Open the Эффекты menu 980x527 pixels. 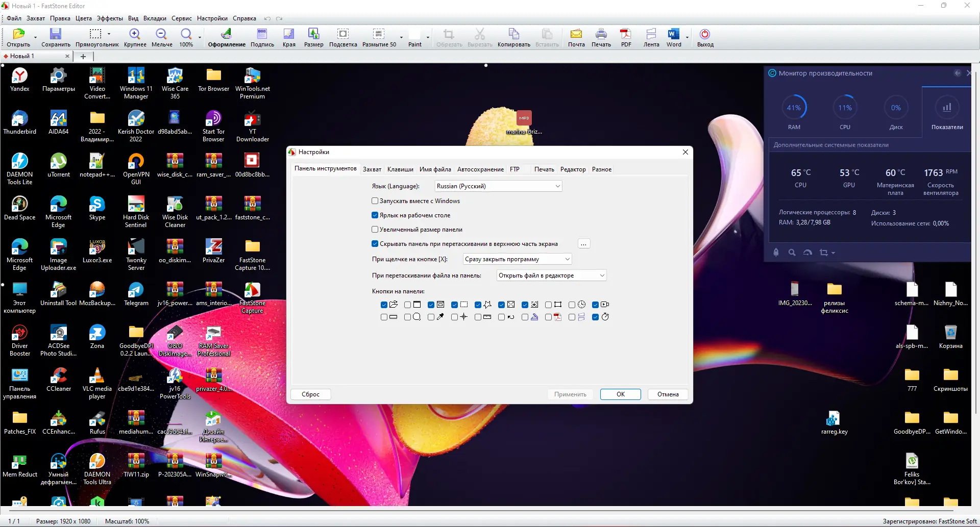[110, 18]
